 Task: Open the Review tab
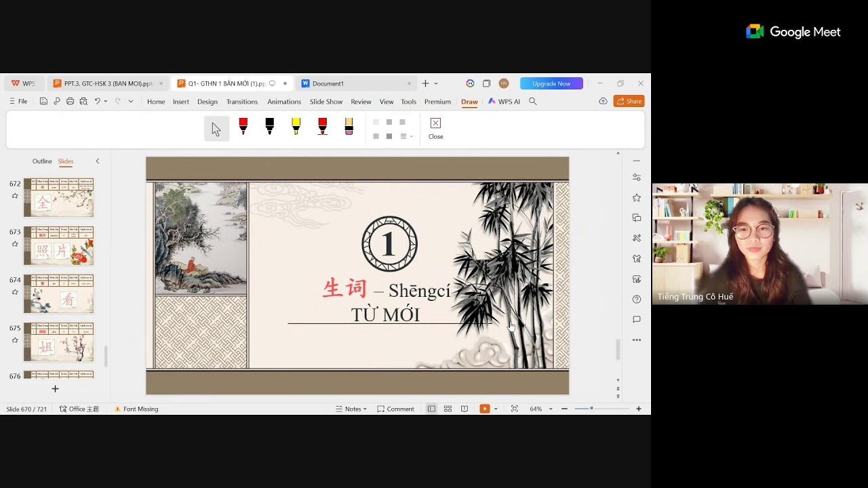pos(361,102)
